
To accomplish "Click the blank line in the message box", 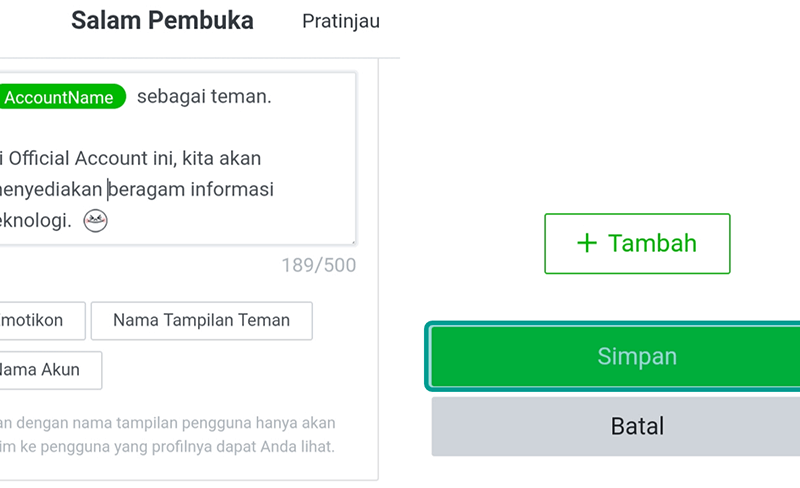I will 176,128.
